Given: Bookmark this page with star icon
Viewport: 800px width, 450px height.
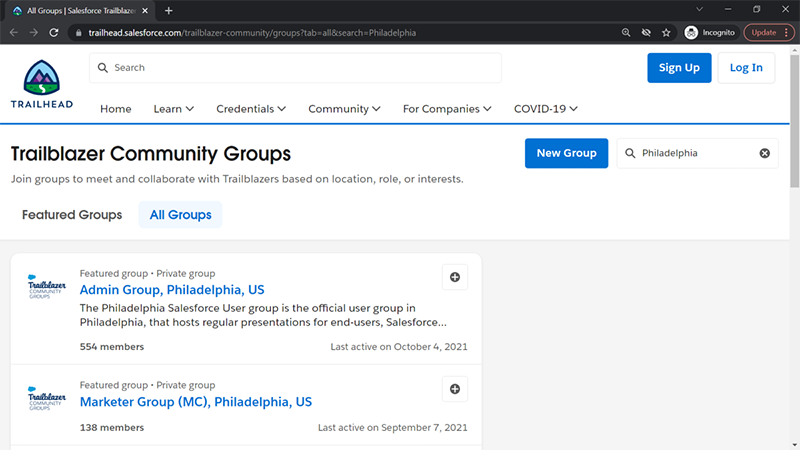Looking at the screenshot, I should (x=666, y=33).
